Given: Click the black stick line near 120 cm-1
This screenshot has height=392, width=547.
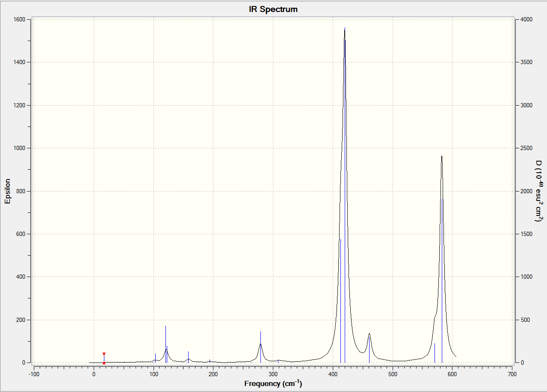Looking at the screenshot, I should click(166, 344).
